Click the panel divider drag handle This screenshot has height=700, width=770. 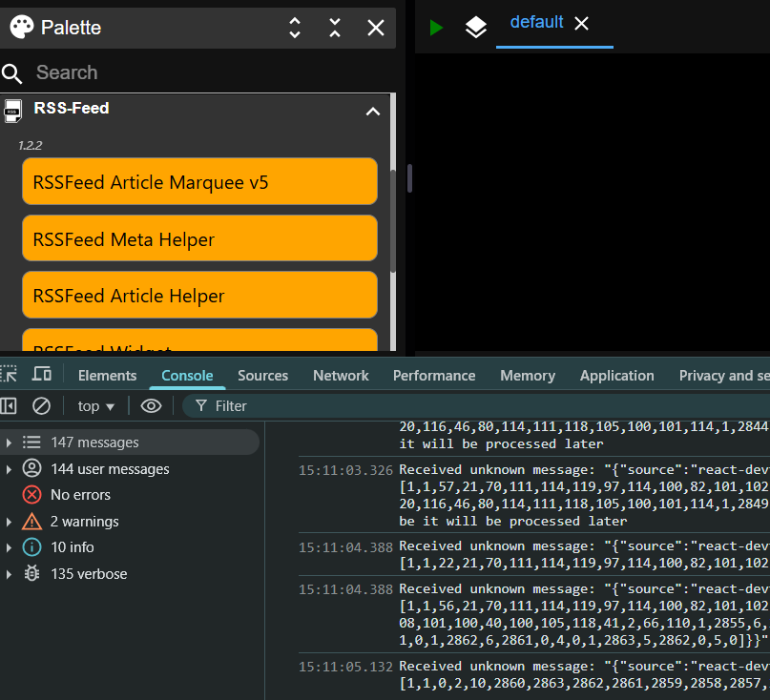[409, 177]
